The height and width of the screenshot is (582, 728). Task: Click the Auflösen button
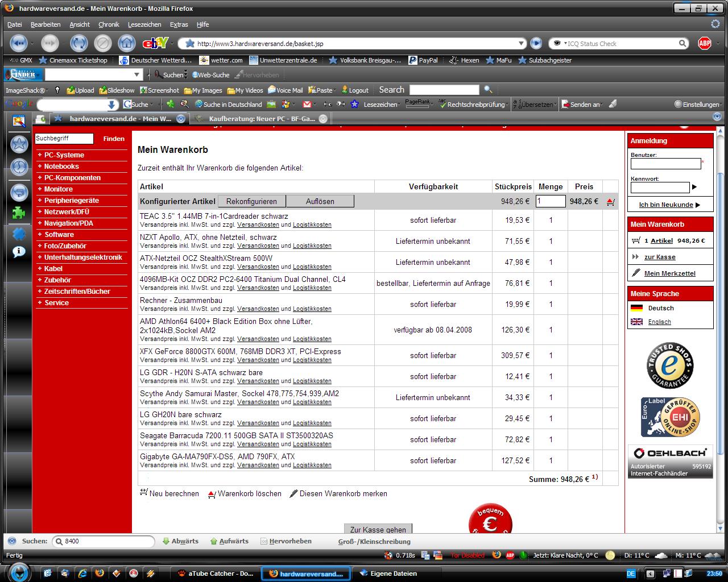[x=320, y=201]
